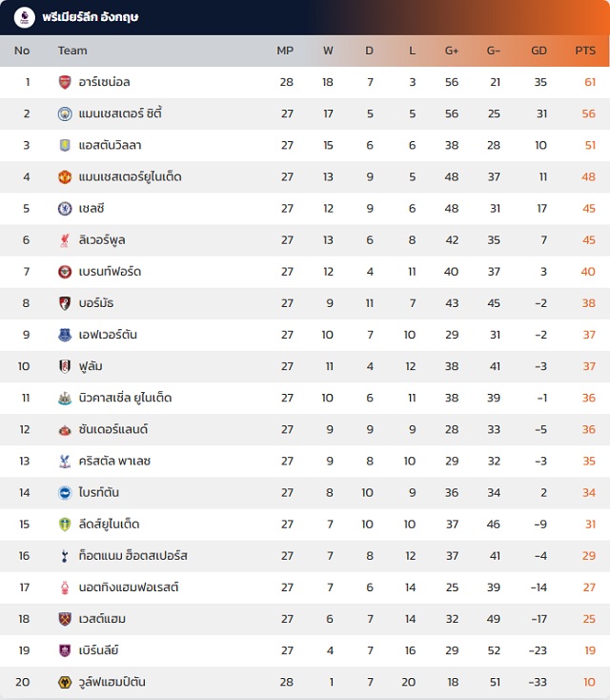
Task: Click the Aston Villa club crest
Action: pos(65,146)
